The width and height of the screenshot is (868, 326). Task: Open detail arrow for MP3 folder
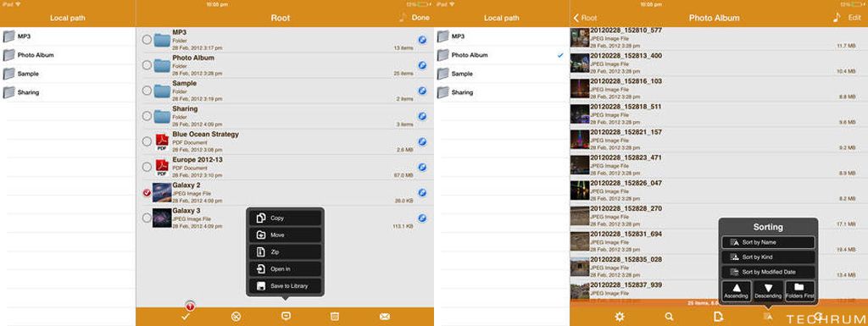[x=422, y=40]
